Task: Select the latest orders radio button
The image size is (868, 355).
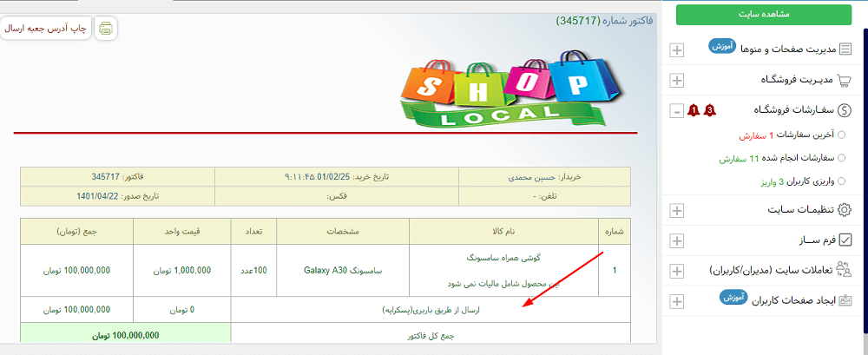Action: [x=841, y=135]
